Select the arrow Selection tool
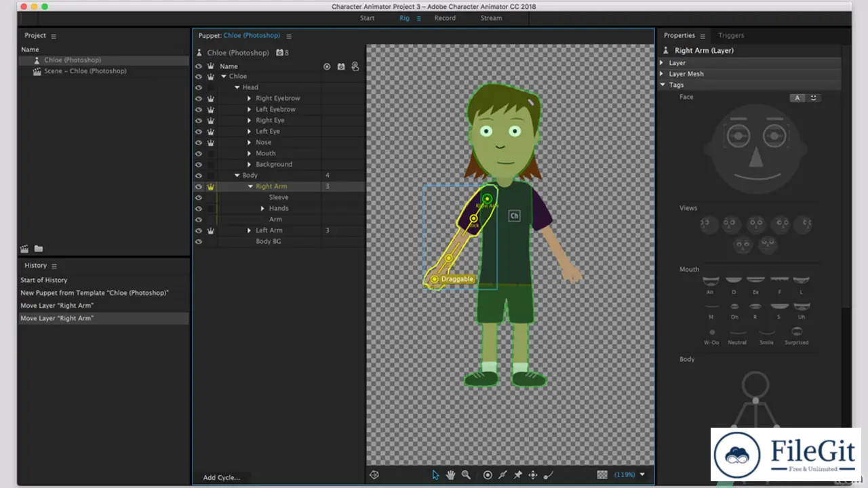Image resolution: width=868 pixels, height=488 pixels. coord(435,475)
